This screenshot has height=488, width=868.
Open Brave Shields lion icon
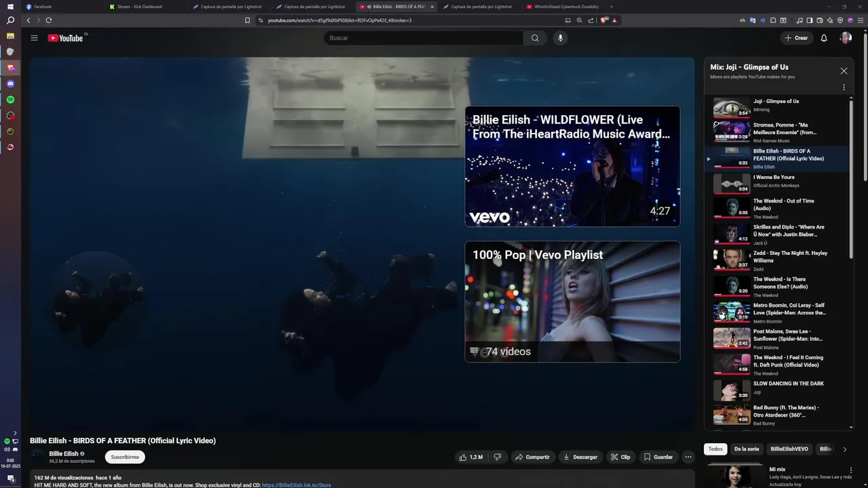pyautogui.click(x=604, y=20)
